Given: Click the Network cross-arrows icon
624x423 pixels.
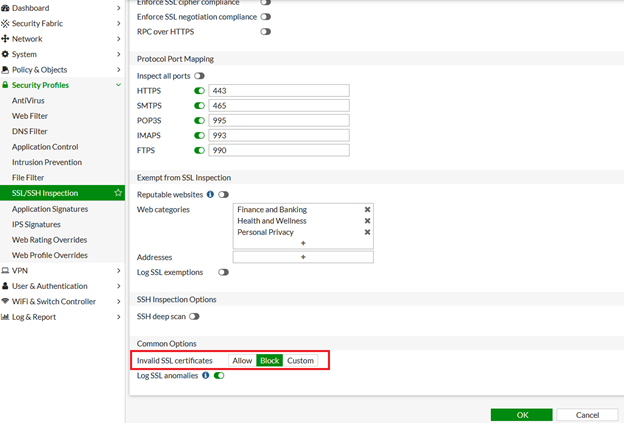Looking at the screenshot, I should tap(5, 39).
